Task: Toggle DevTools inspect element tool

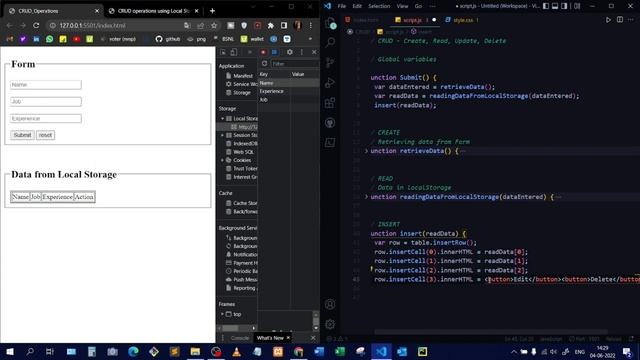Action: tap(223, 52)
